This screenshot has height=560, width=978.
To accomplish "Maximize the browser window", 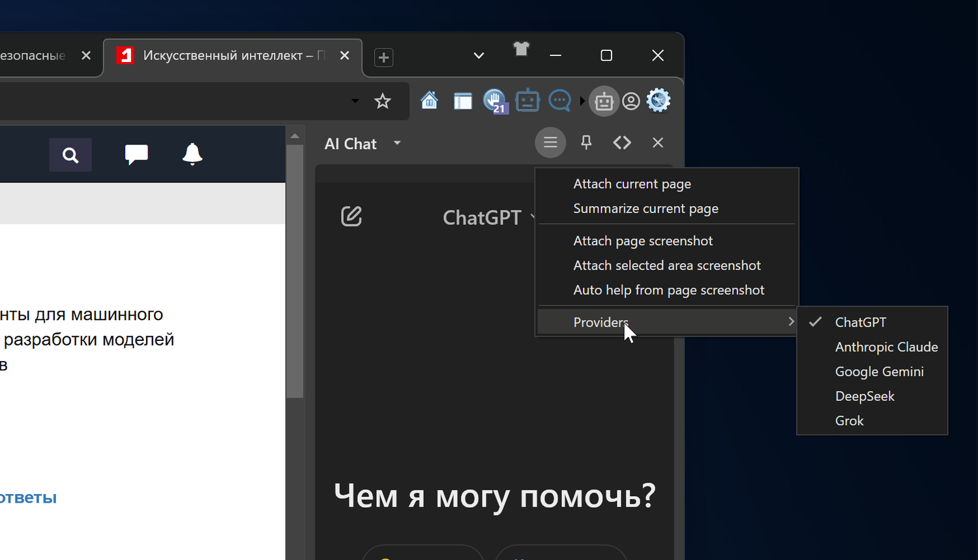I will 606,56.
